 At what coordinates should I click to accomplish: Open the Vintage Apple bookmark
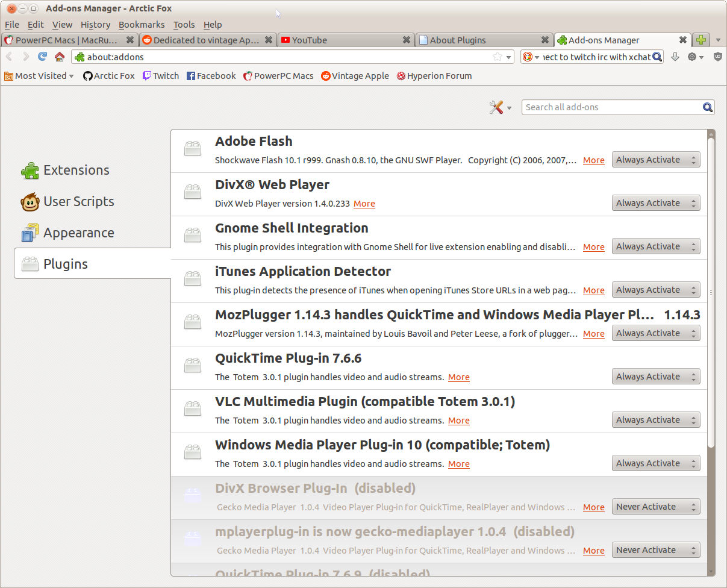click(355, 76)
